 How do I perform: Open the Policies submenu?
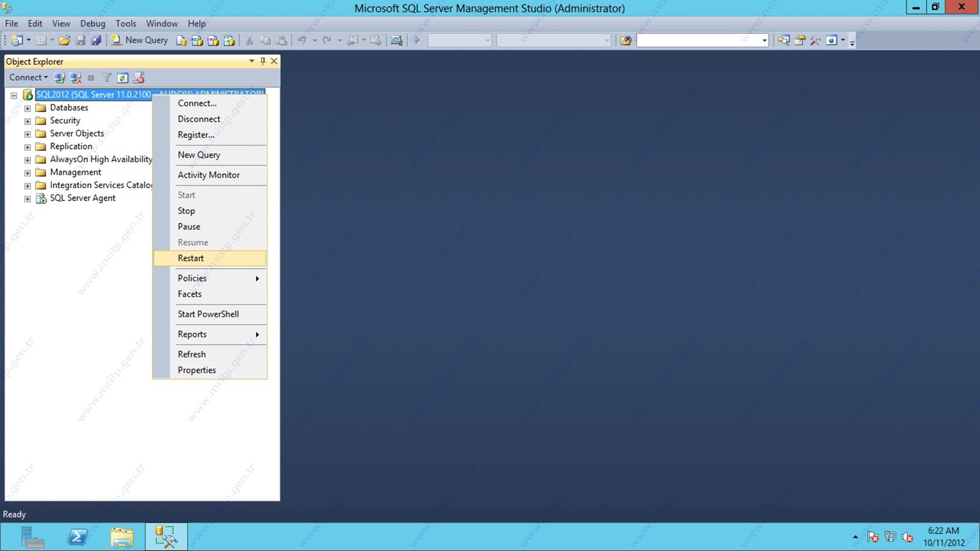(x=210, y=278)
